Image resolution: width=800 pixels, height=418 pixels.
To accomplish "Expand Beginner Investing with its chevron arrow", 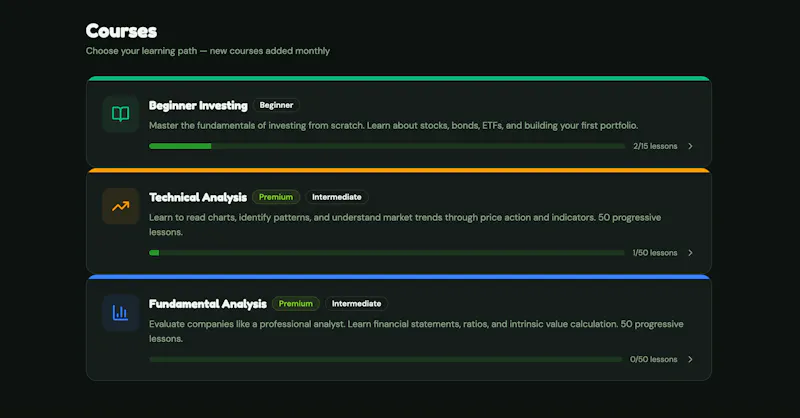I will [x=690, y=146].
